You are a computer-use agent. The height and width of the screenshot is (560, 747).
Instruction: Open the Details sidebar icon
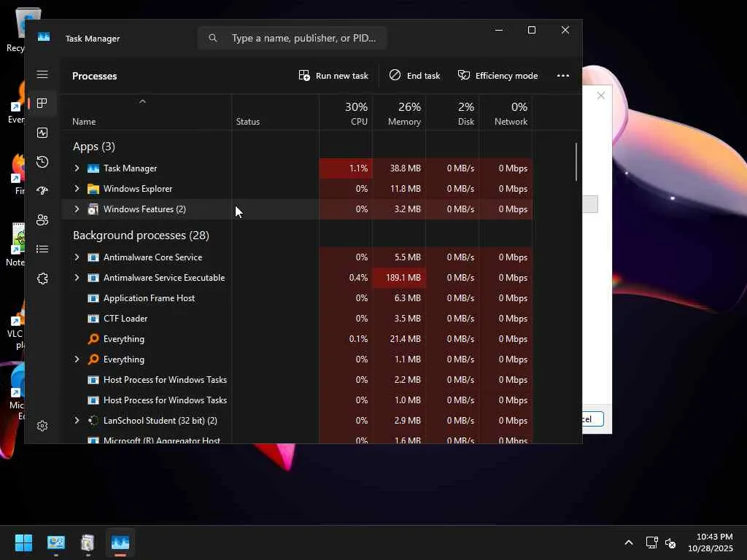[42, 249]
